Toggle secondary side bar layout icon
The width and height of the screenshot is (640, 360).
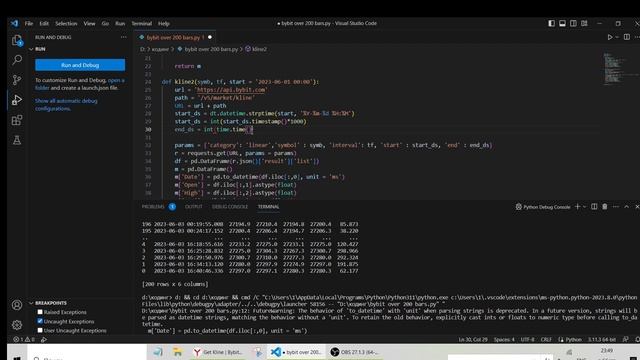pyautogui.click(x=573, y=23)
